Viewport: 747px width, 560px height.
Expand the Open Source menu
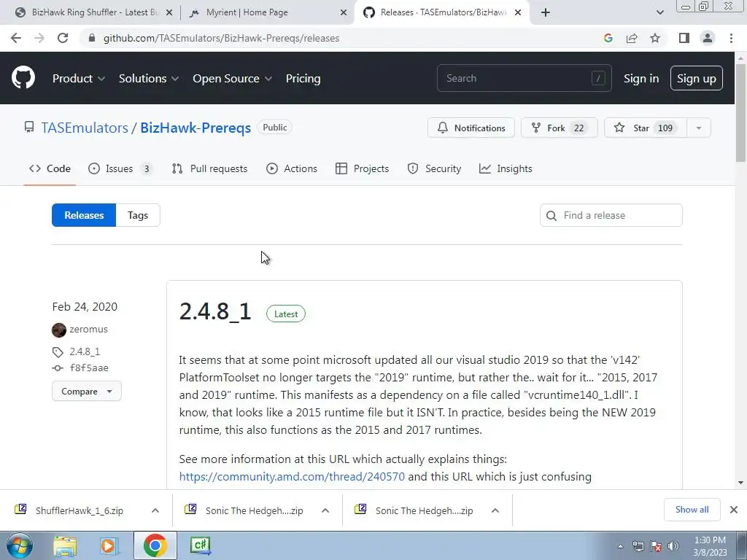coord(233,78)
